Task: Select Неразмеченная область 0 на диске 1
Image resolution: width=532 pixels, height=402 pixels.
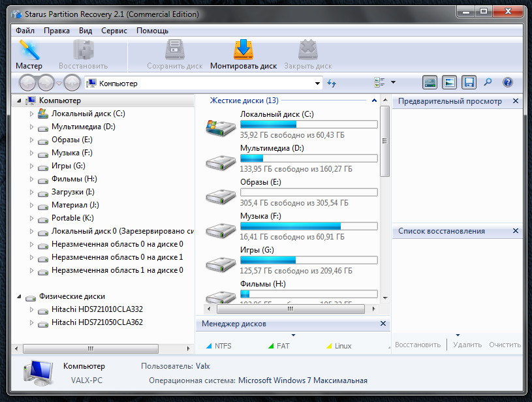Action: point(117,257)
